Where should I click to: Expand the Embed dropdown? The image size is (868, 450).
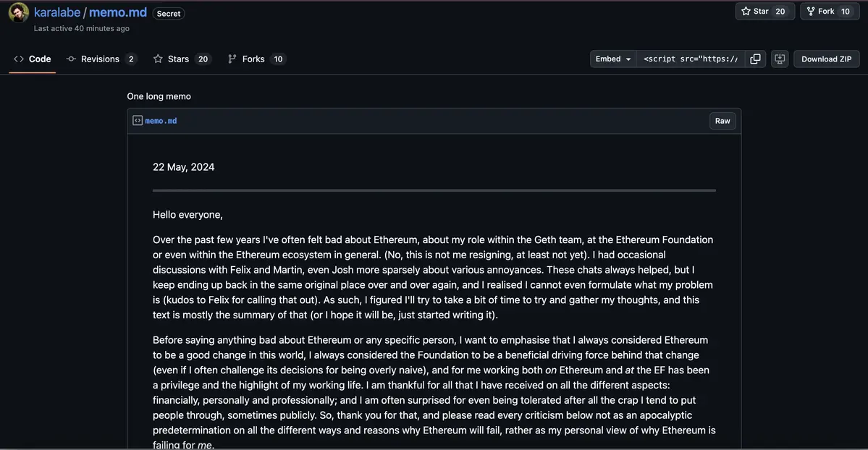click(x=613, y=59)
